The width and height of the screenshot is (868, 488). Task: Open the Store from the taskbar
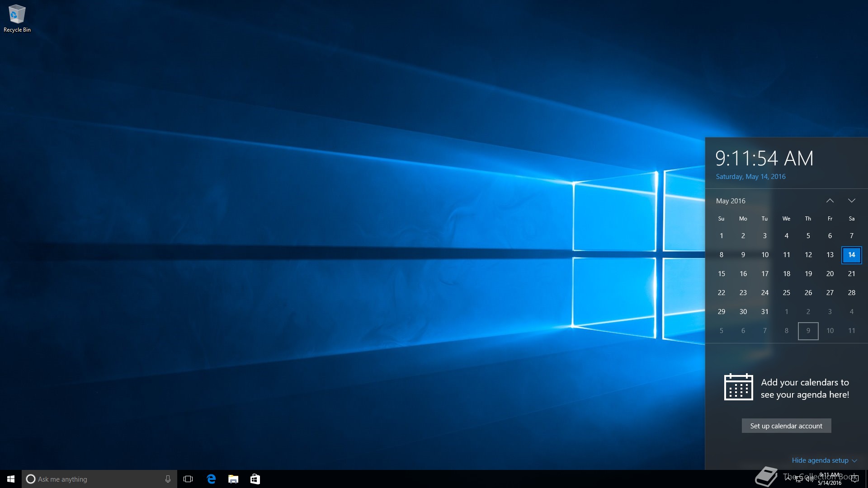(255, 479)
